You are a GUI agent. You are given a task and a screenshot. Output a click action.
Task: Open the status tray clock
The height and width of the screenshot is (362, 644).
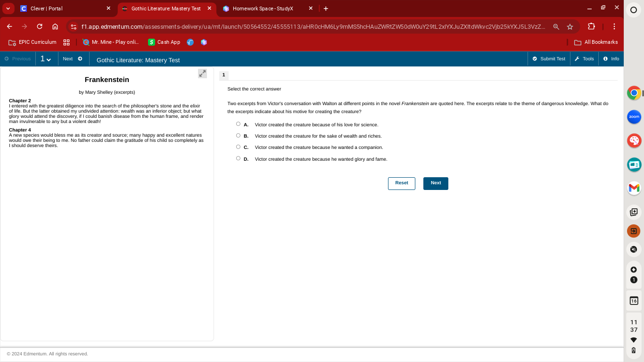(634, 326)
